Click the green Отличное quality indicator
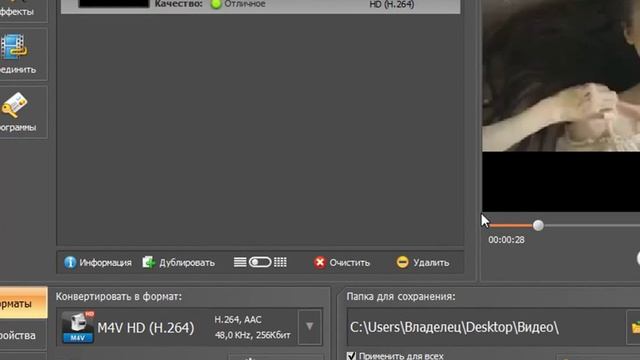Image resolution: width=640 pixels, height=360 pixels. 216,4
